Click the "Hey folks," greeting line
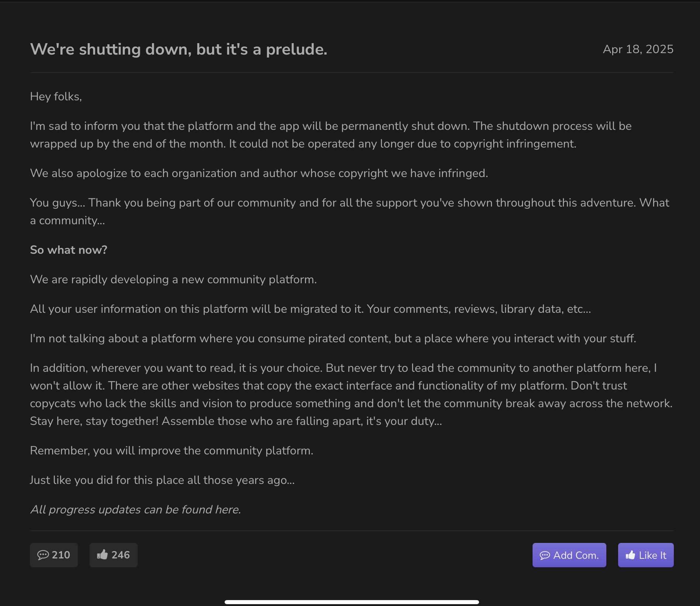 click(56, 96)
